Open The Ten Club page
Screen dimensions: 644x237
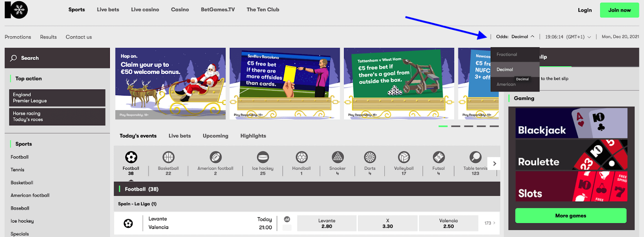click(x=263, y=10)
